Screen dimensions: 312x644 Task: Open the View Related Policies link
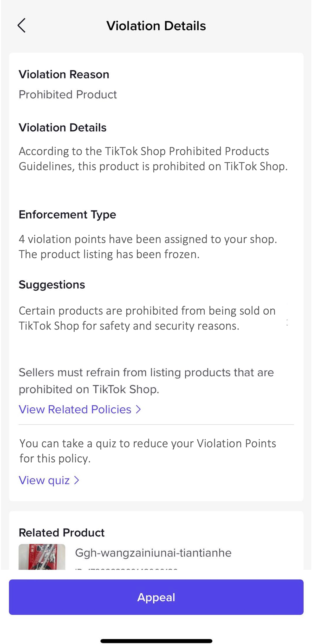point(75,410)
